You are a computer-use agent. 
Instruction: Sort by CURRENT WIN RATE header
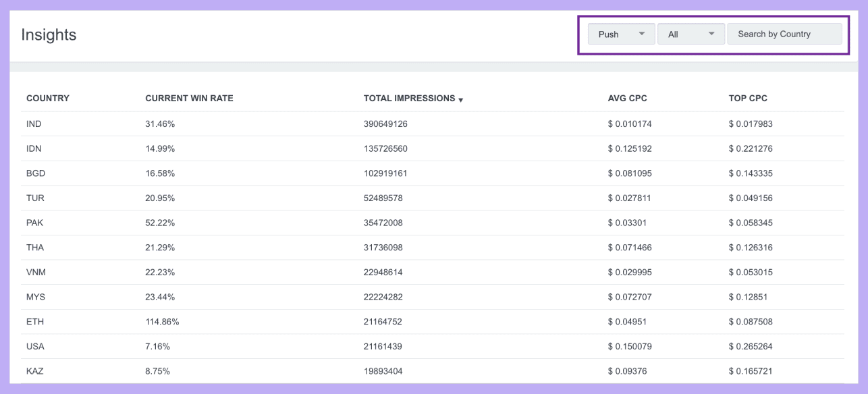point(189,98)
